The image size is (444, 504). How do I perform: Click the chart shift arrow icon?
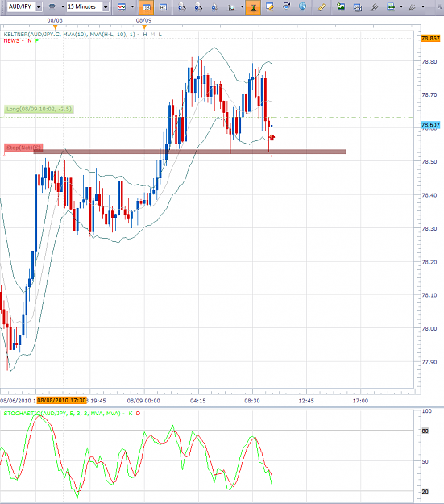(x=391, y=6)
